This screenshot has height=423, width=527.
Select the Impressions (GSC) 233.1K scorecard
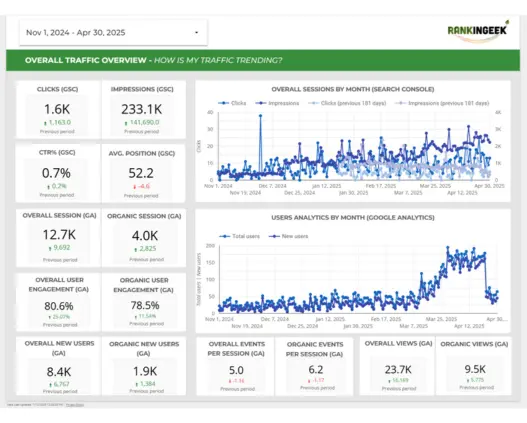coord(144,109)
